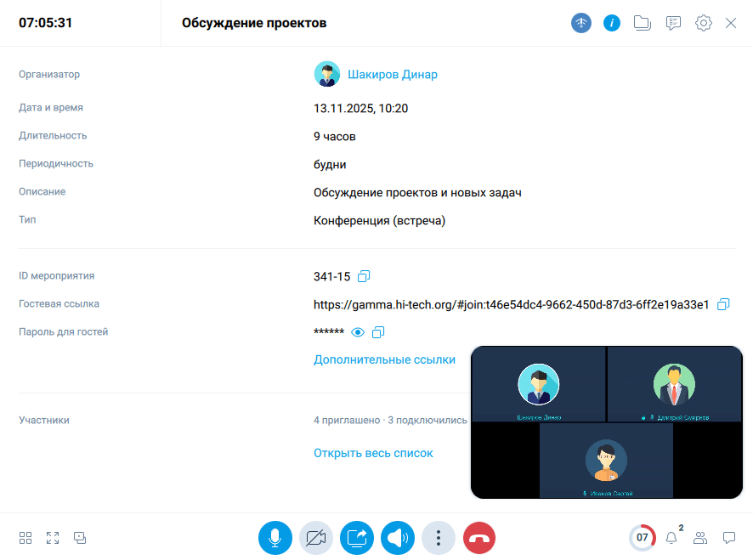Click Открыть весь список link
The height and width of the screenshot is (560, 753).
(373, 453)
